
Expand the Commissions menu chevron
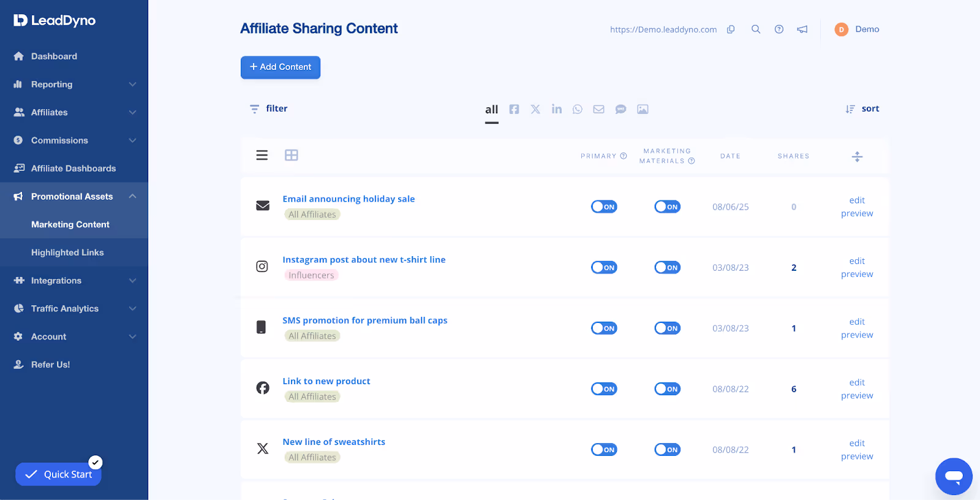click(x=132, y=140)
